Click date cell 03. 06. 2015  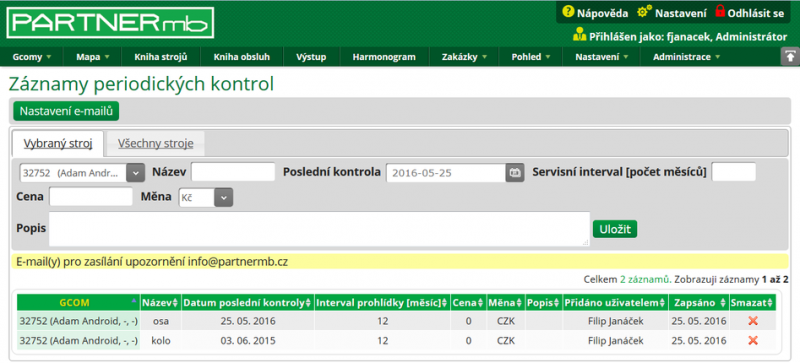(248, 341)
